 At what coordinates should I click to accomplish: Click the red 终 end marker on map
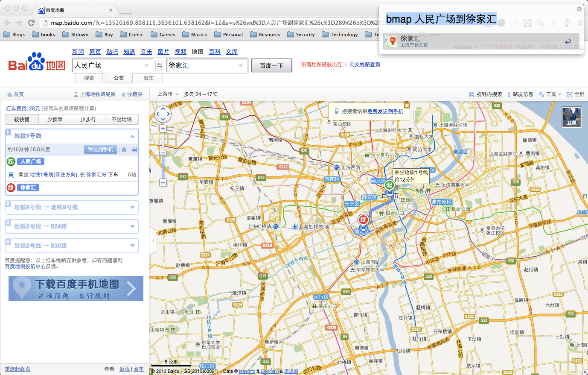[x=363, y=220]
